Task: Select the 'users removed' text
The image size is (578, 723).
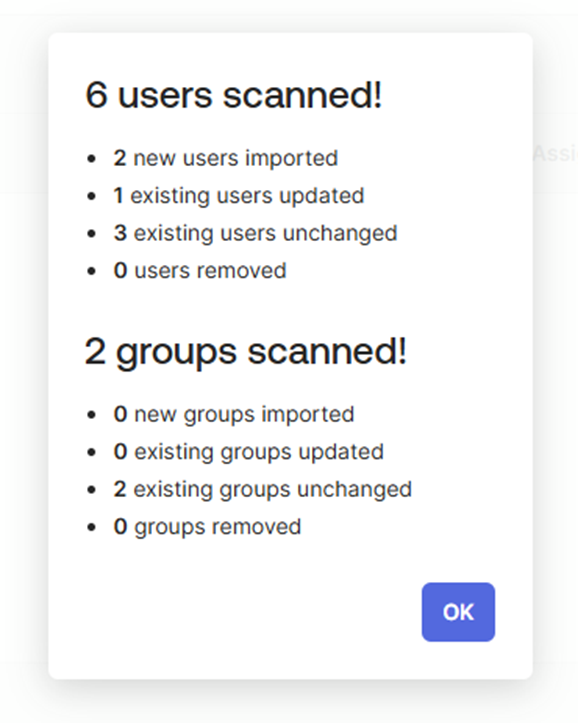Action: click(210, 270)
